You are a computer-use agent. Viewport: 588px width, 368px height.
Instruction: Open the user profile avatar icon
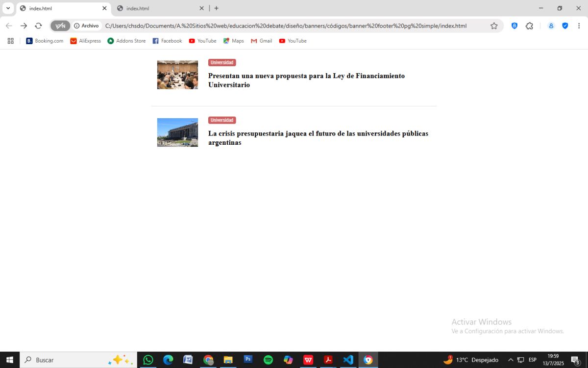(551, 26)
